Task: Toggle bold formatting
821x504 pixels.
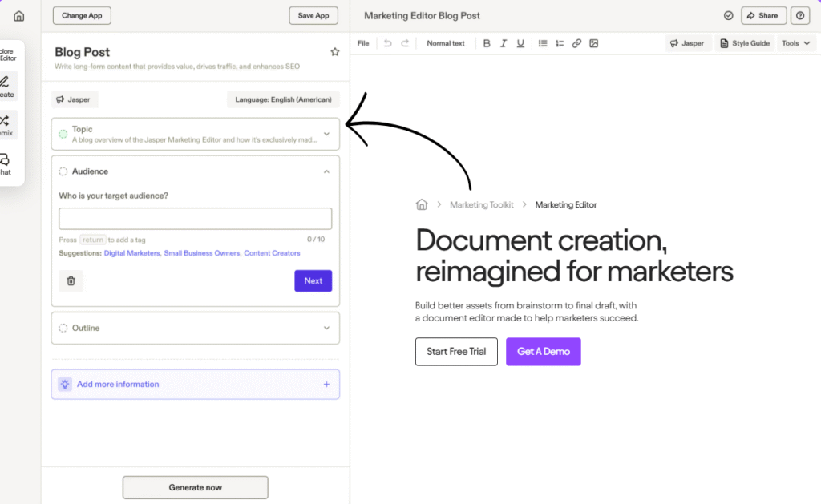Action: click(x=487, y=43)
